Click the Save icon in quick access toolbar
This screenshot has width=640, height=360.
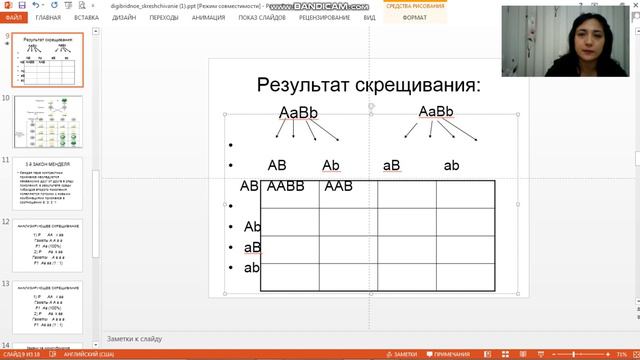22,5
